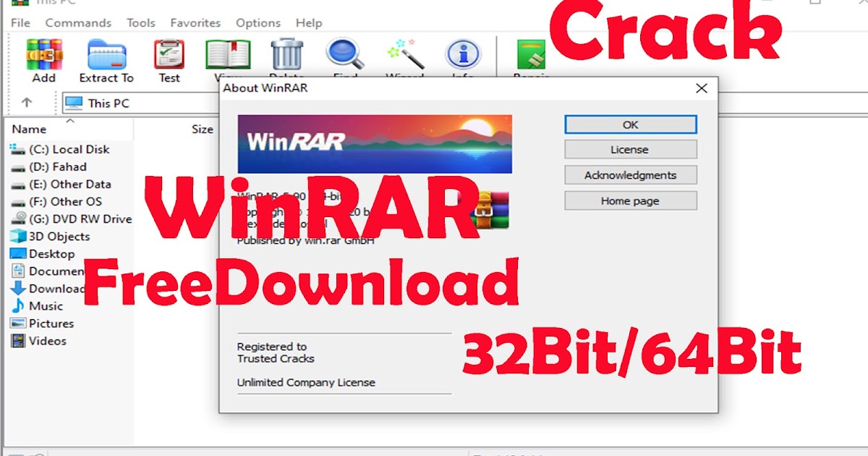Click the WinRAR banner image
868x456 pixels.
coord(375,144)
